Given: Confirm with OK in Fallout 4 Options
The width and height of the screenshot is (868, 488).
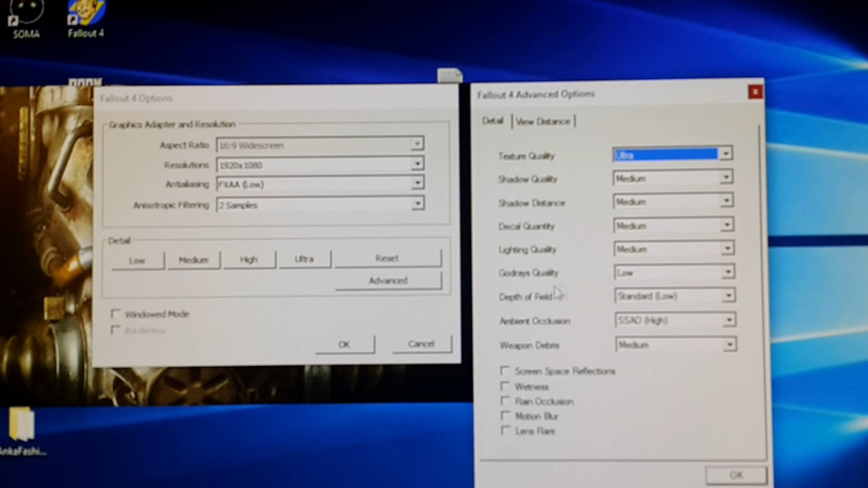Looking at the screenshot, I should pos(344,344).
